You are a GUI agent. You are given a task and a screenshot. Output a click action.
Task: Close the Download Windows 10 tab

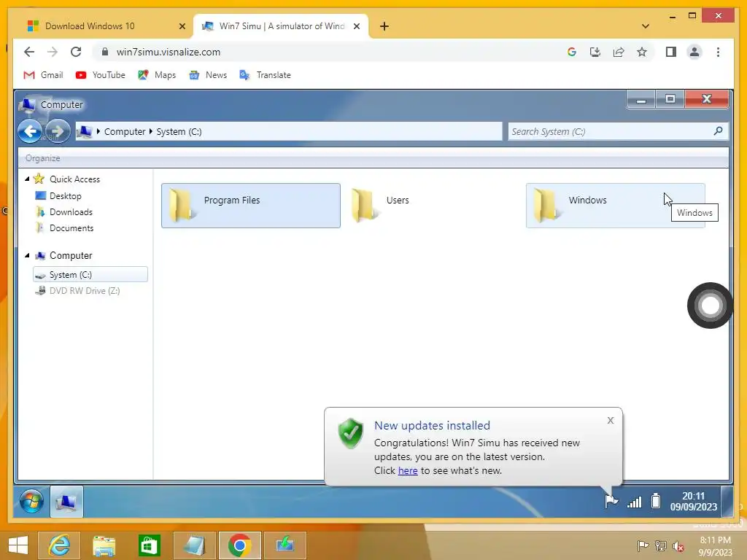182,26
